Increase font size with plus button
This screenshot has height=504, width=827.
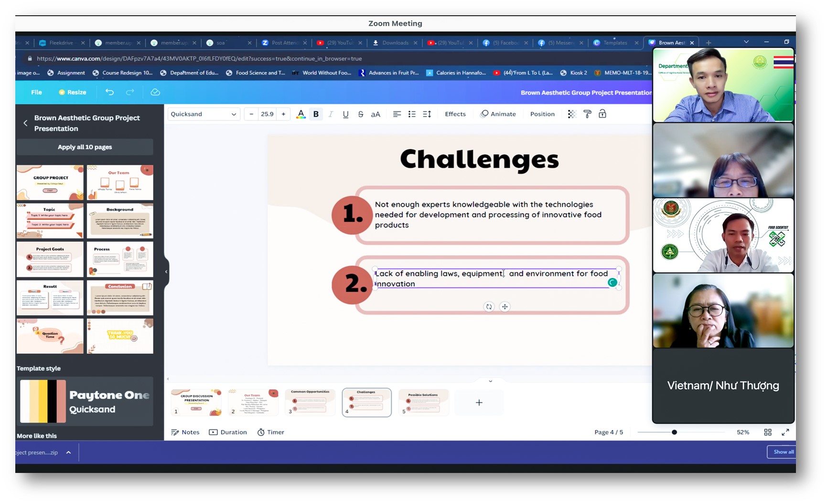[x=283, y=114]
